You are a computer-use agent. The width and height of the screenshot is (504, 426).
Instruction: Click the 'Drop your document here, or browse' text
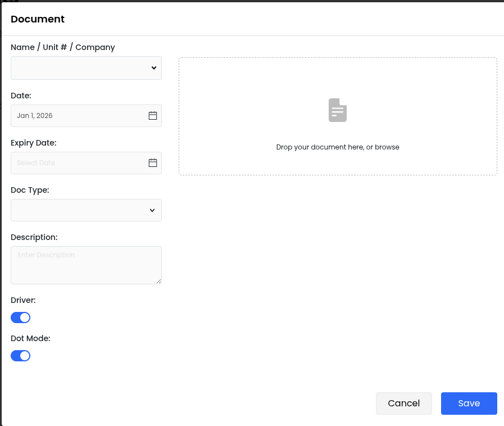pyautogui.click(x=338, y=147)
